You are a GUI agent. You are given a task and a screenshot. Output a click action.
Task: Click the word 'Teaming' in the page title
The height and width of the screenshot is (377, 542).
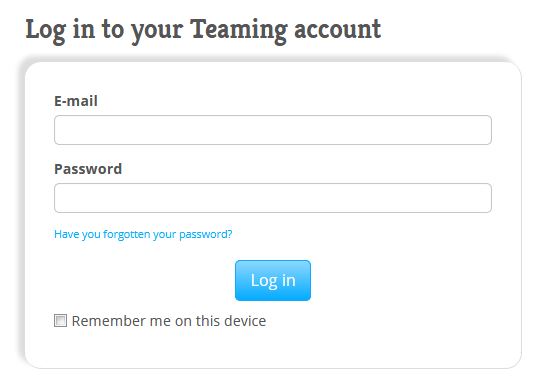point(239,31)
